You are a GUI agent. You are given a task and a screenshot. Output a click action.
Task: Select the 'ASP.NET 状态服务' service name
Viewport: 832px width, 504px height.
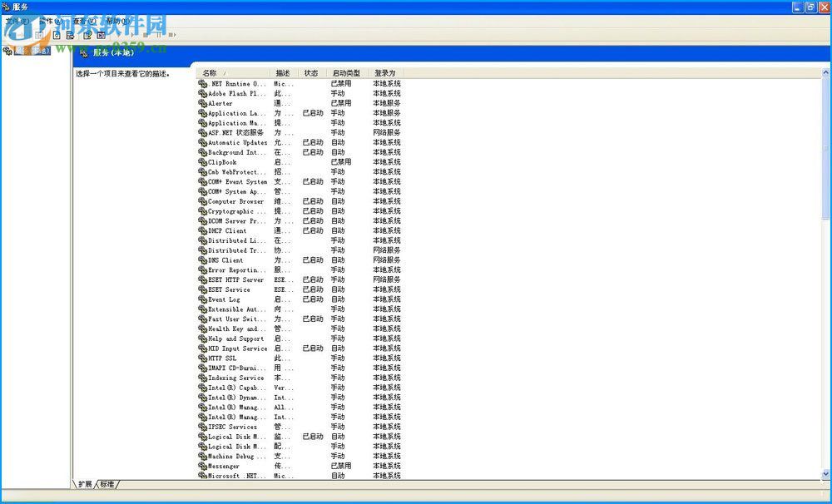point(235,133)
